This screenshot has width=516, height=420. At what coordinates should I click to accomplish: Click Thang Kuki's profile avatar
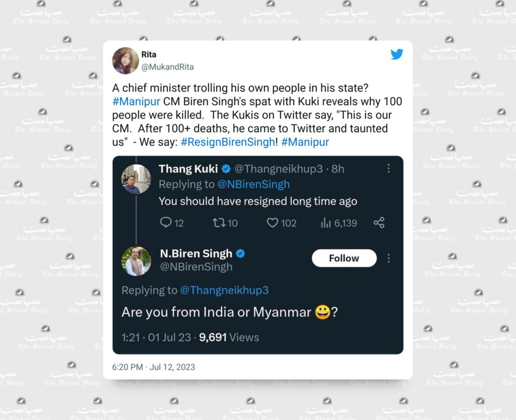136,179
